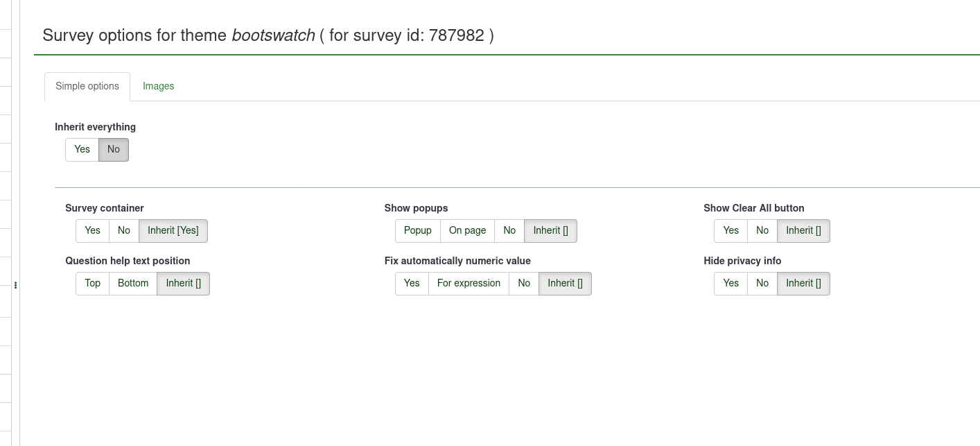Set Question help text position to Bottom
Screen dimensions: 980x446
pyautogui.click(x=133, y=283)
